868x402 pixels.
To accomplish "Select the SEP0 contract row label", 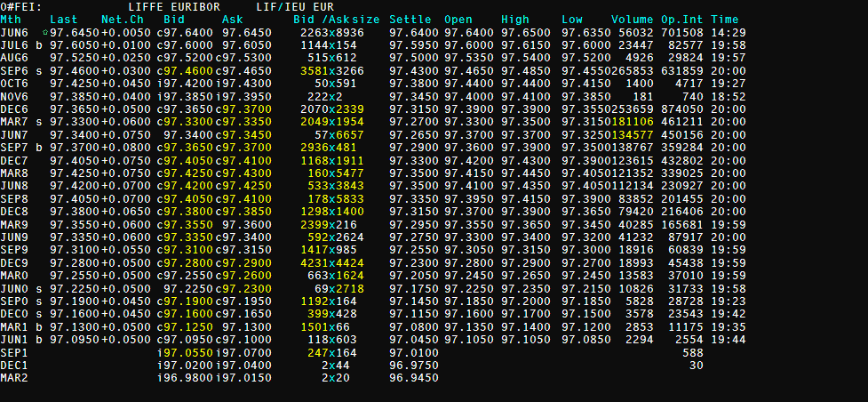I will coord(14,301).
